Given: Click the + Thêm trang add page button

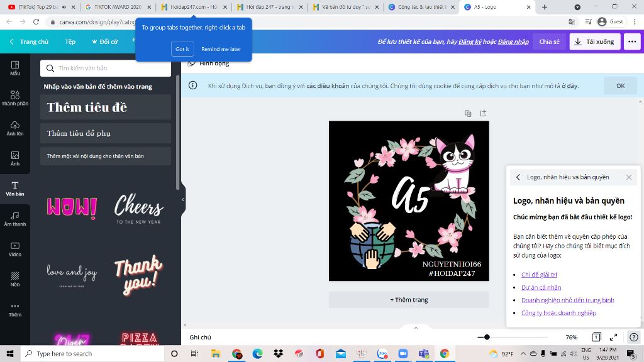Looking at the screenshot, I should pyautogui.click(x=409, y=300).
